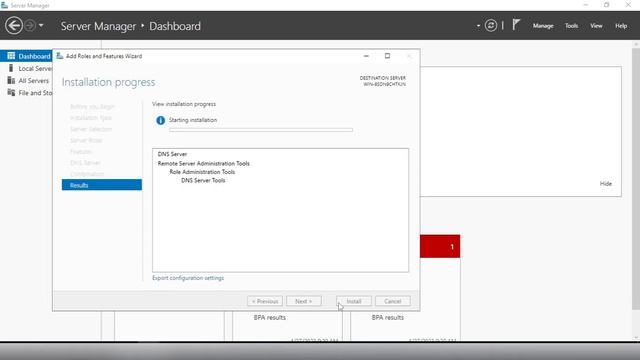Screen dimensions: 640x360
Task: Open the notifications flag icon
Action: point(516,25)
